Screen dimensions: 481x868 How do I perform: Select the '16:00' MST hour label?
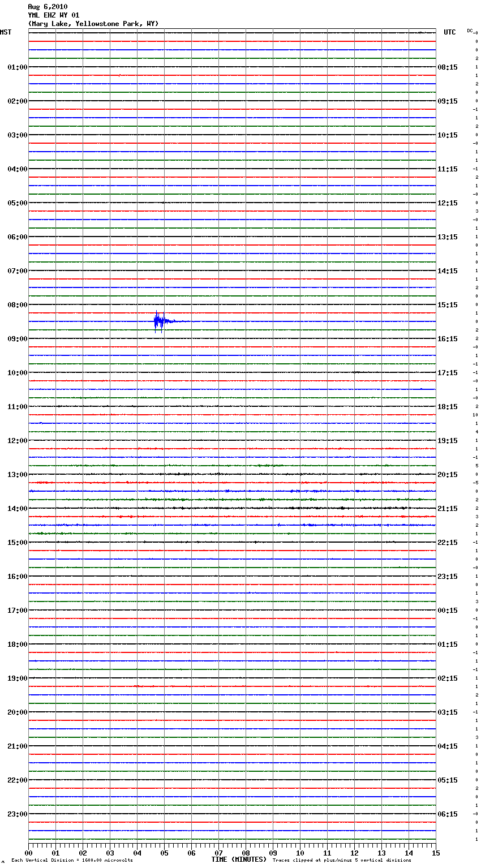pos(18,577)
